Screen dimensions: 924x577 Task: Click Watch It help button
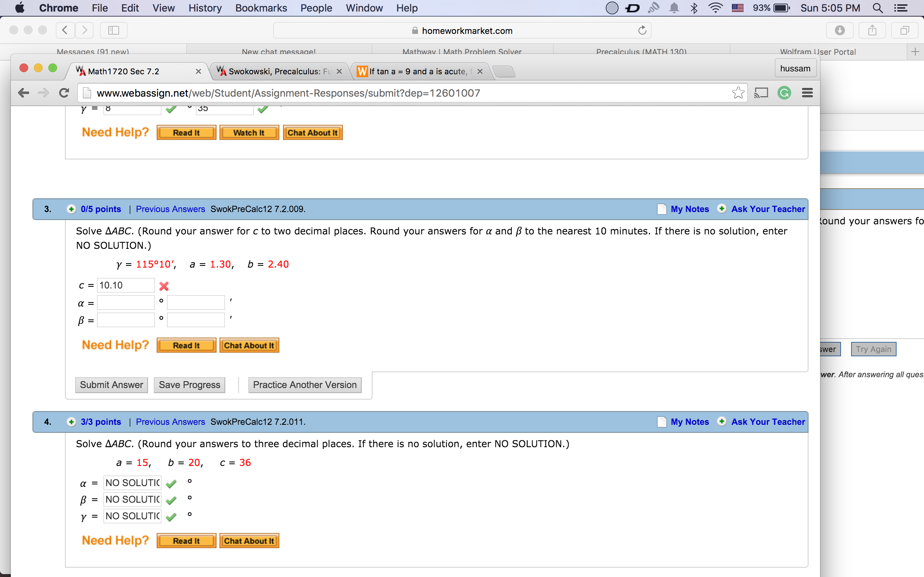[249, 132]
